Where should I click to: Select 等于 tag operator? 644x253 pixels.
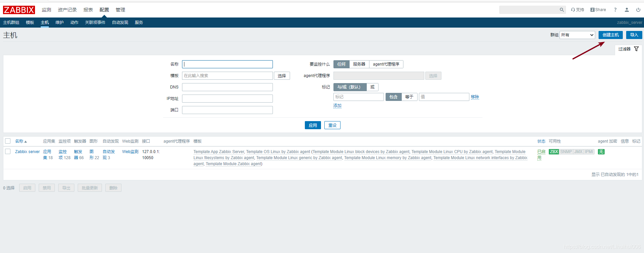tap(409, 97)
